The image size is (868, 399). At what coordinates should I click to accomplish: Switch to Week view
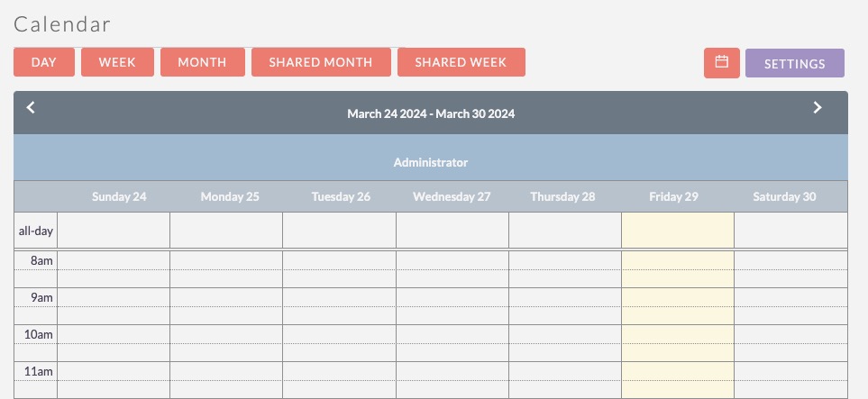pos(117,62)
